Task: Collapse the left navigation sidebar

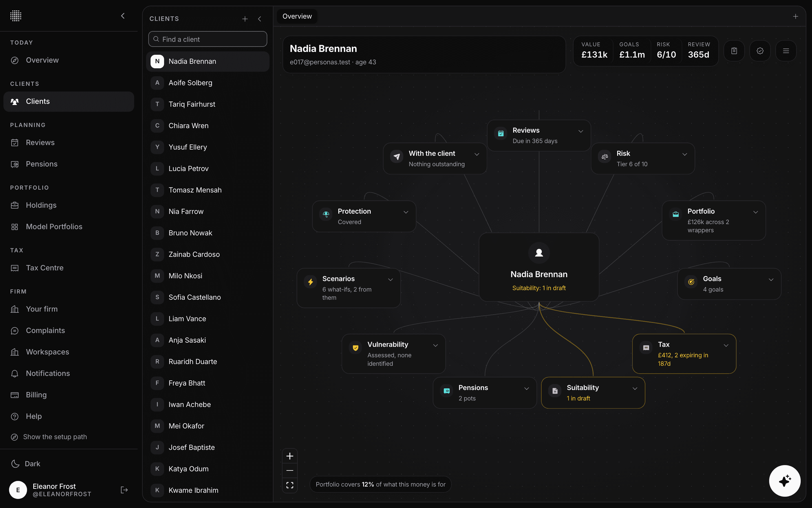Action: [123, 16]
